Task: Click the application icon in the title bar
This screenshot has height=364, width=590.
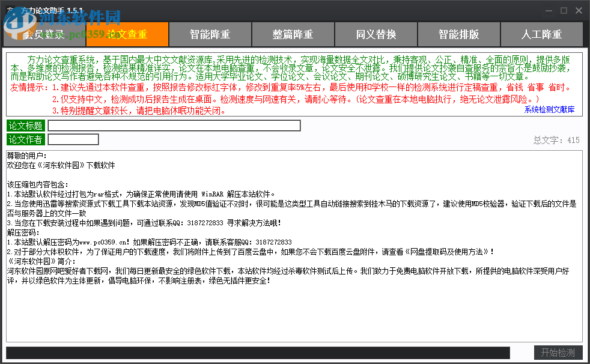Action: 10,10
